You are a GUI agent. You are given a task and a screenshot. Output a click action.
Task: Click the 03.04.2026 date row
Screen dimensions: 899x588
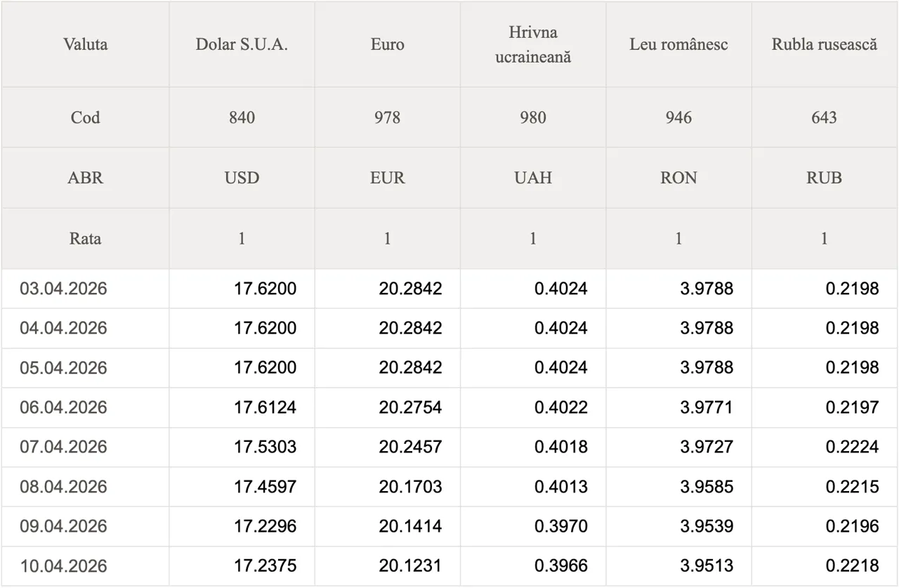[x=63, y=289]
